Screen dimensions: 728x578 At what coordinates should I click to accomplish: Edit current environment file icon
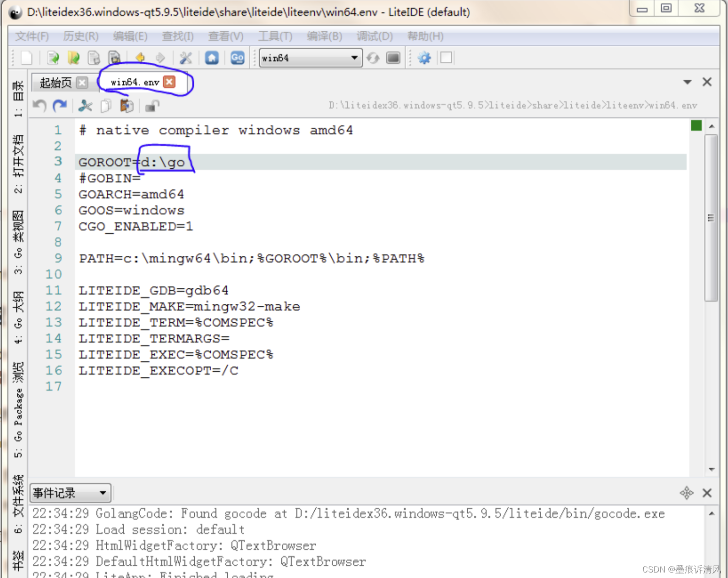pyautogui.click(x=393, y=58)
